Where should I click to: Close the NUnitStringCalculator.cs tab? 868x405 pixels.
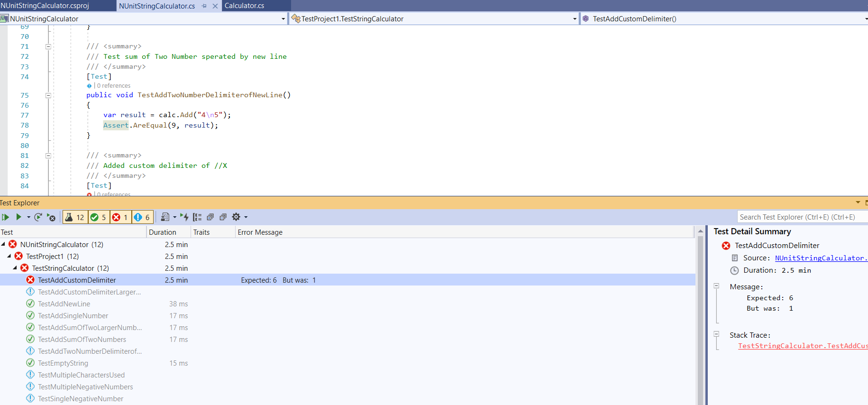[215, 6]
